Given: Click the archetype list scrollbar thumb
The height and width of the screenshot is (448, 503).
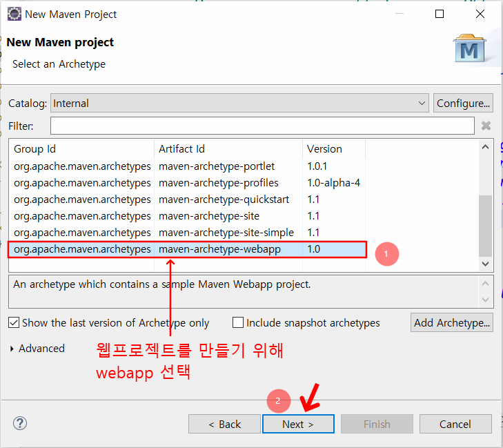Looking at the screenshot, I should coord(485,226).
